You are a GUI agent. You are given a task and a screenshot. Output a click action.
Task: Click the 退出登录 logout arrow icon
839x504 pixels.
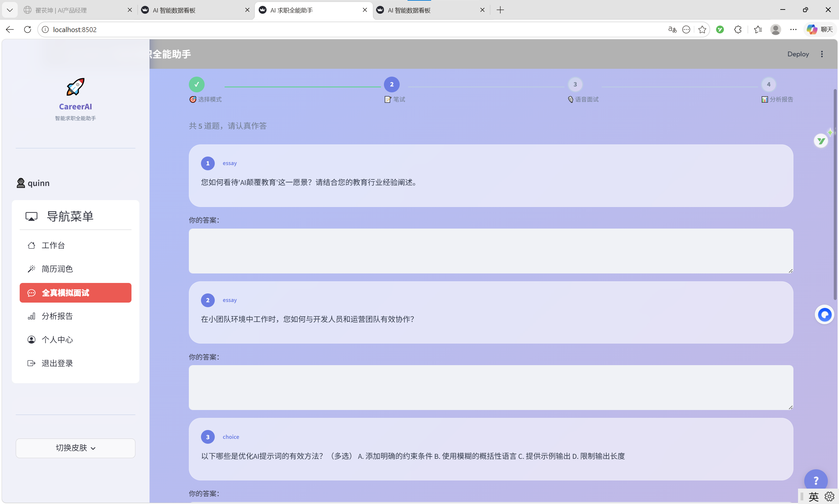[31, 363]
